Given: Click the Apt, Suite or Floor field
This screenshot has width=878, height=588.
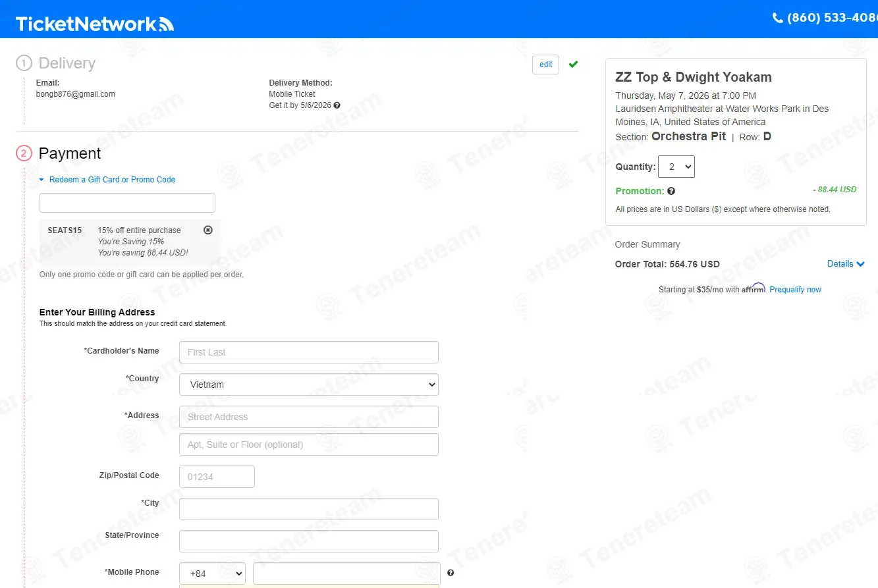Looking at the screenshot, I should coord(308,444).
